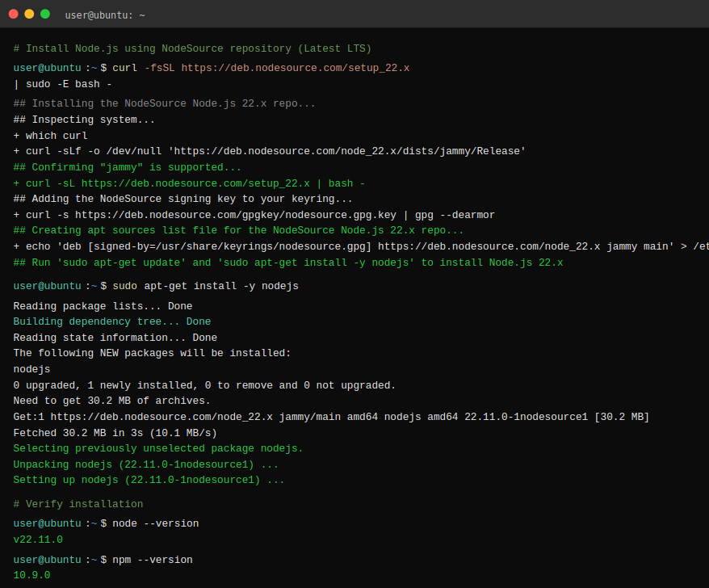Click the 'Run sudo apt-get update' instruction line
The image size is (709, 588).
(x=288, y=262)
